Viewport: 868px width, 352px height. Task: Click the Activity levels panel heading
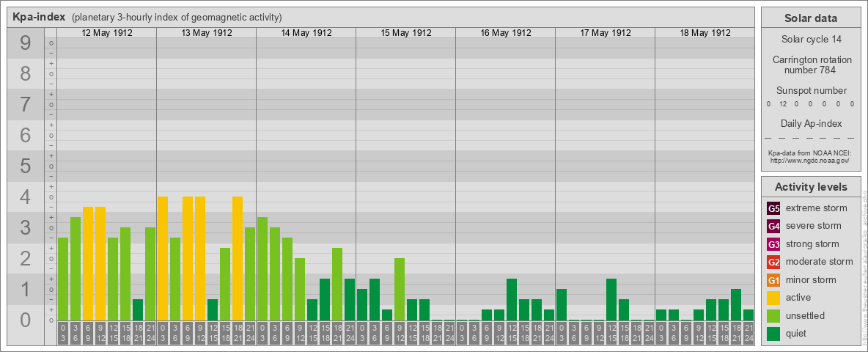(x=810, y=187)
